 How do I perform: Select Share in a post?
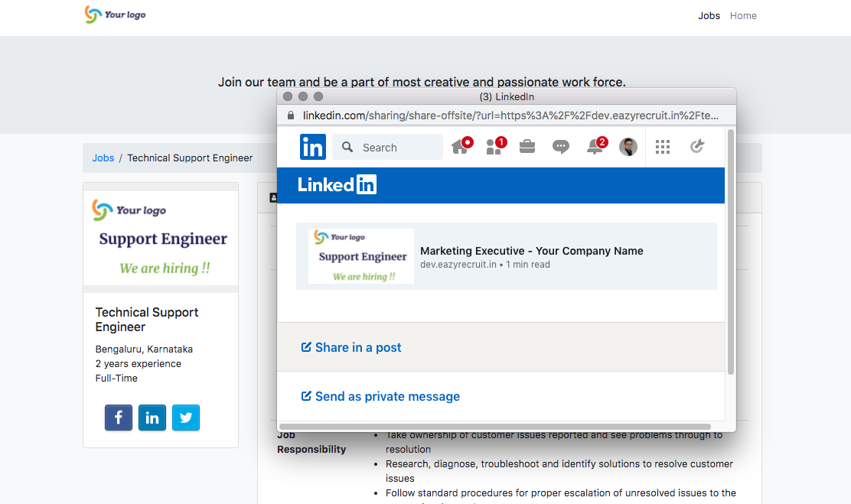(351, 347)
